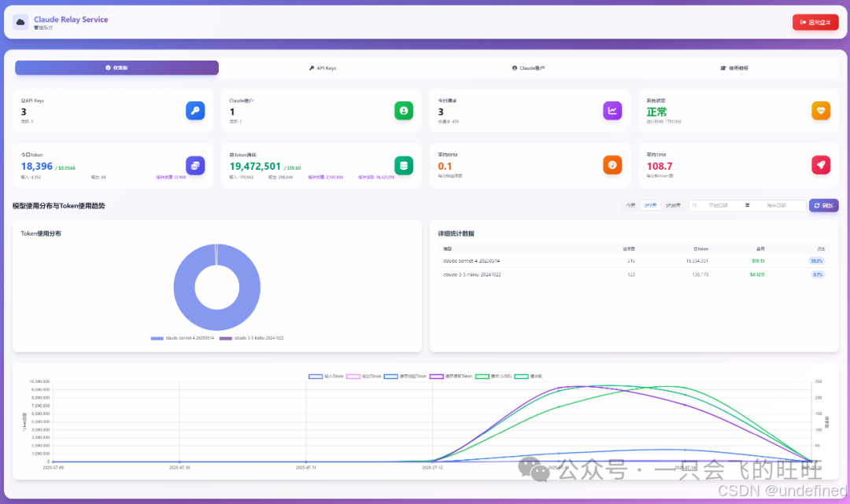Click the orange heartbeat icon on system status card
Screen dimensions: 850x504
821,110
